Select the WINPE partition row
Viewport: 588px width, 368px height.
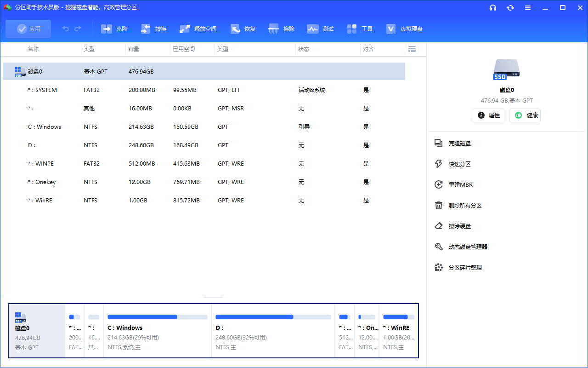[x=204, y=164]
